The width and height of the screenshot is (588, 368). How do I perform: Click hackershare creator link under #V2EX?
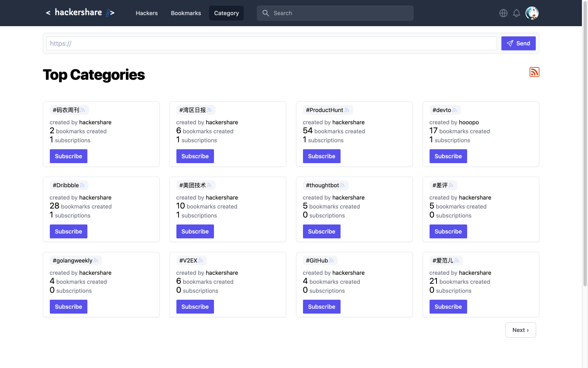(x=222, y=272)
